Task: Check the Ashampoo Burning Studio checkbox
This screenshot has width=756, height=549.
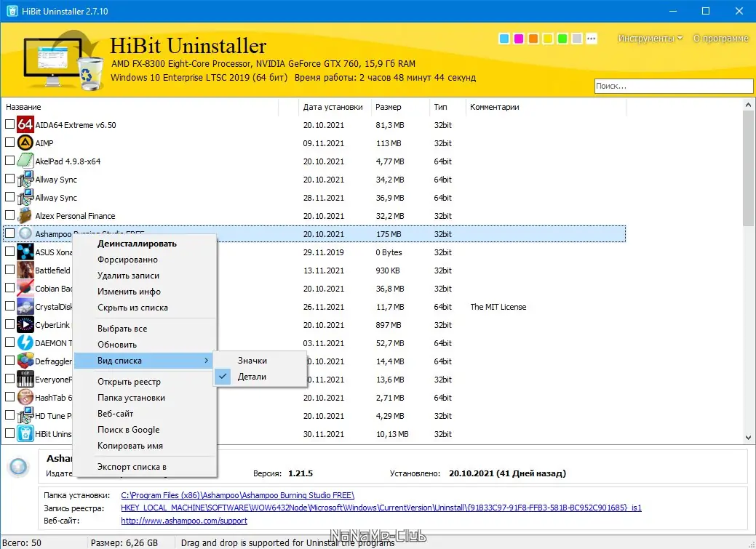Action: (9, 233)
